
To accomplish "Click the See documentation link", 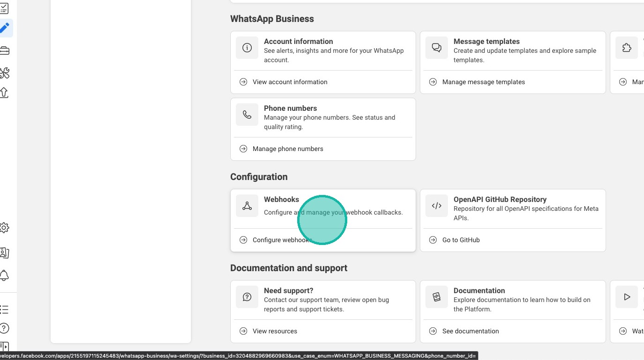I will click(x=470, y=331).
